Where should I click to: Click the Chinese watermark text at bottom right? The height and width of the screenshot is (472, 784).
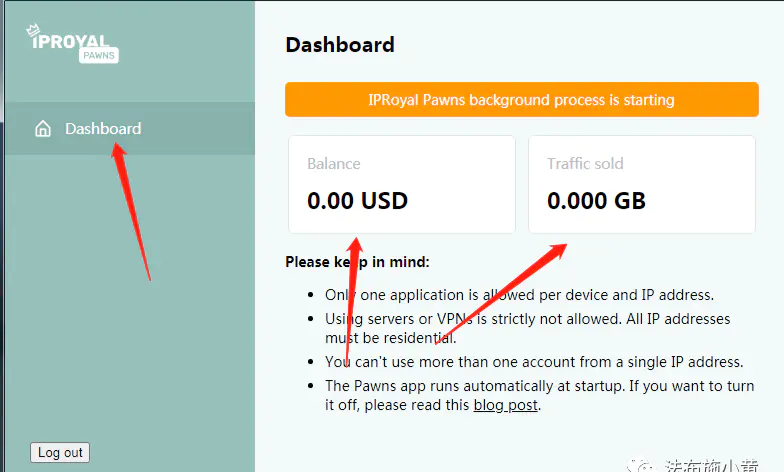pos(712,466)
